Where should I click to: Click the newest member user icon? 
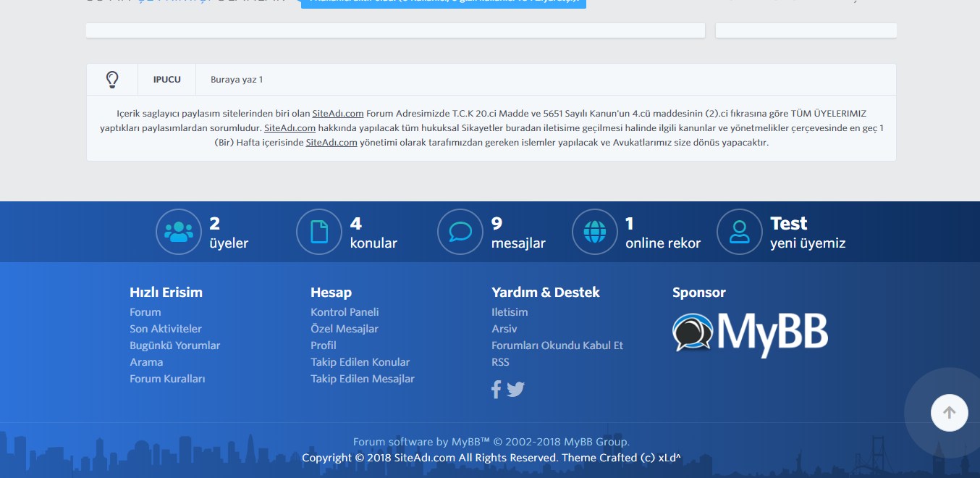(x=739, y=232)
